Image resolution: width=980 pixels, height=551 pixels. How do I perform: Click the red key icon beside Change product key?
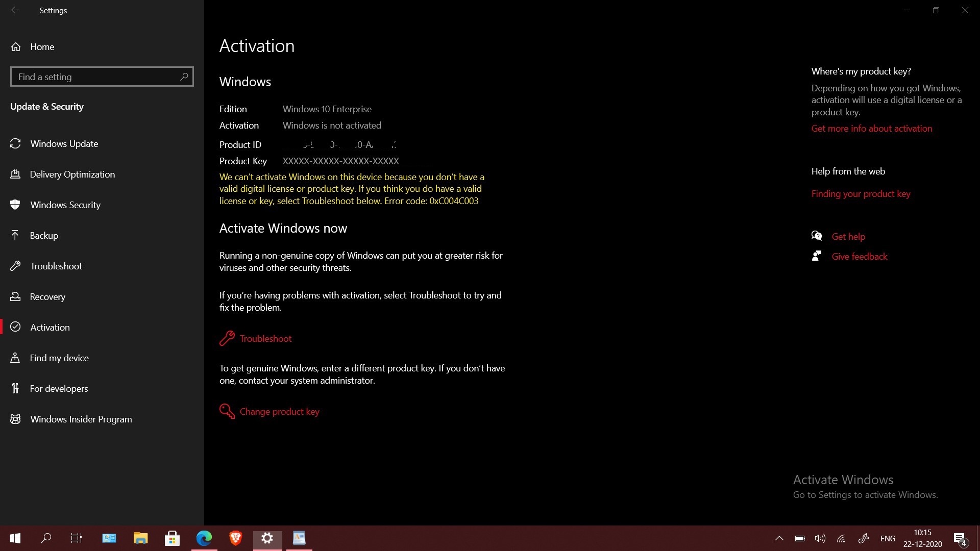pyautogui.click(x=227, y=411)
